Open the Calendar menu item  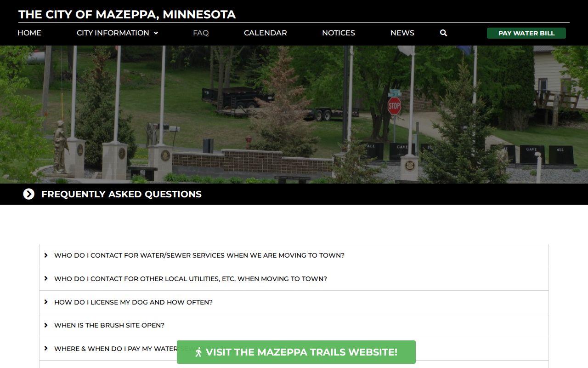[266, 33]
